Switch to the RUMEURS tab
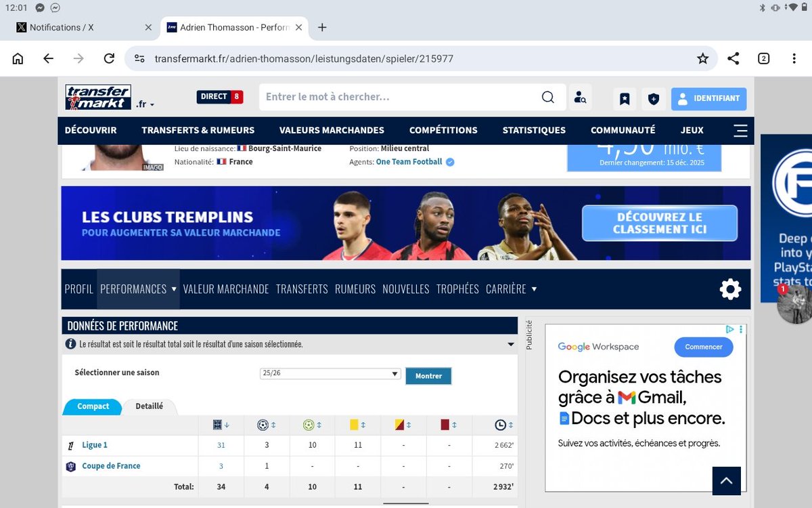The image size is (812, 508). 355,289
